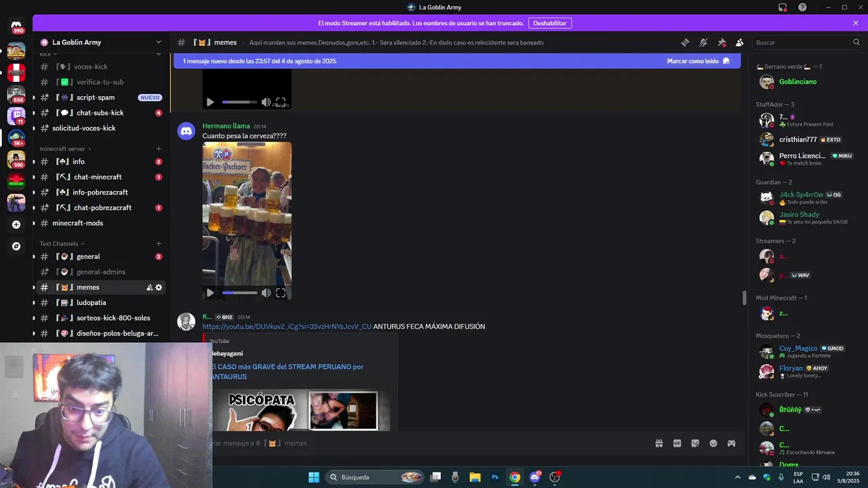
Task: Collapse the minecraft server category
Action: click(65, 148)
